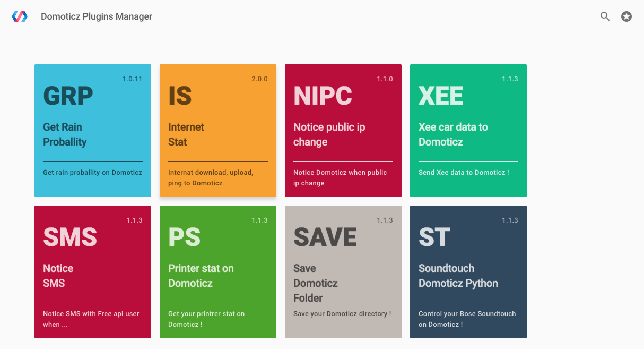Open the SAVE plugin card
Viewport: 644px width, 349px height.
click(x=343, y=272)
